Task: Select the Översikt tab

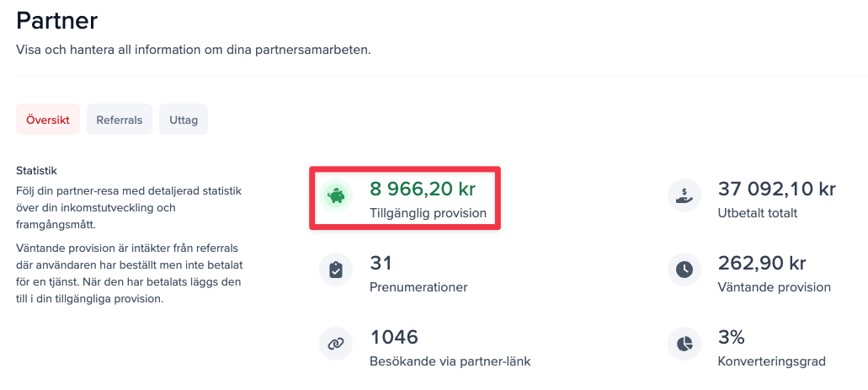Action: (48, 120)
